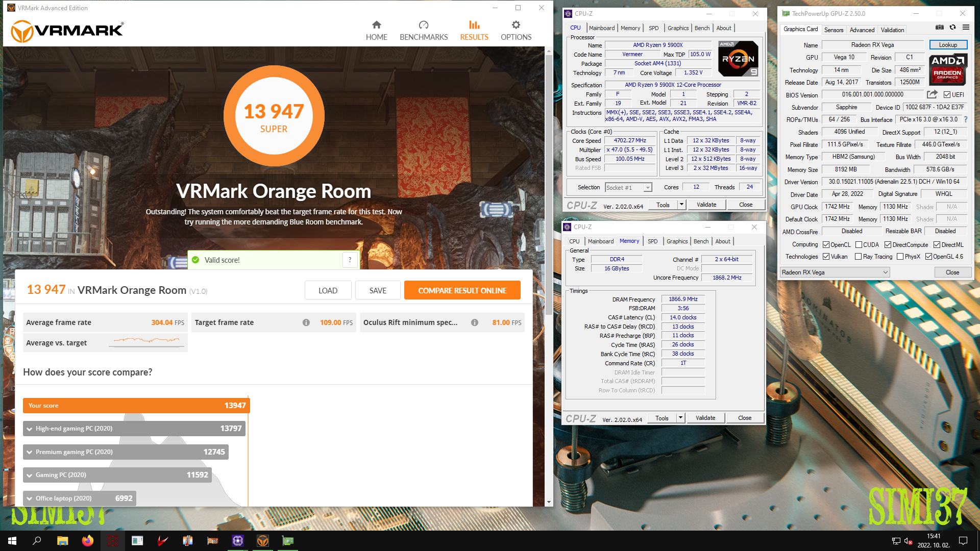Image resolution: width=980 pixels, height=551 pixels.
Task: Toggle the PhysX checkbox
Action: (900, 257)
